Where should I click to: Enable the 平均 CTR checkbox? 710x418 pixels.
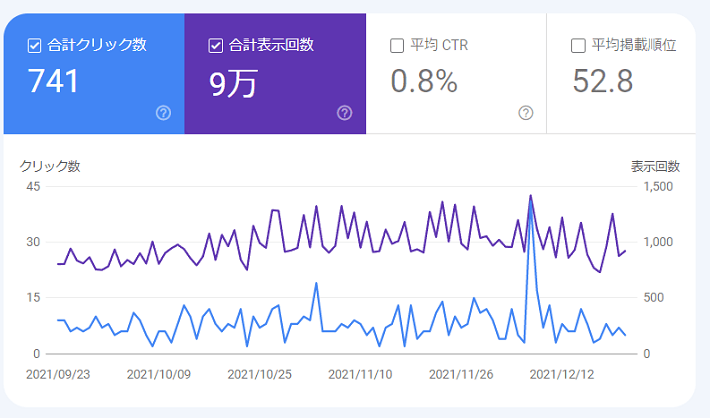pyautogui.click(x=397, y=46)
